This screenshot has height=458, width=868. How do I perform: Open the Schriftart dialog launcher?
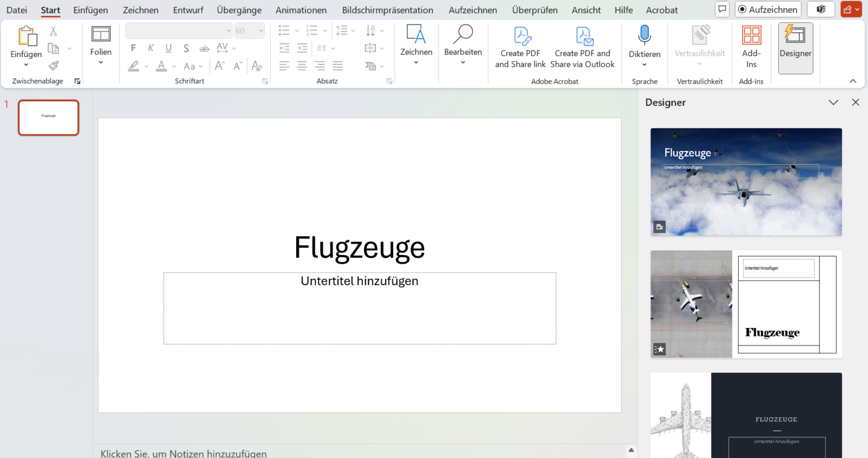point(265,81)
